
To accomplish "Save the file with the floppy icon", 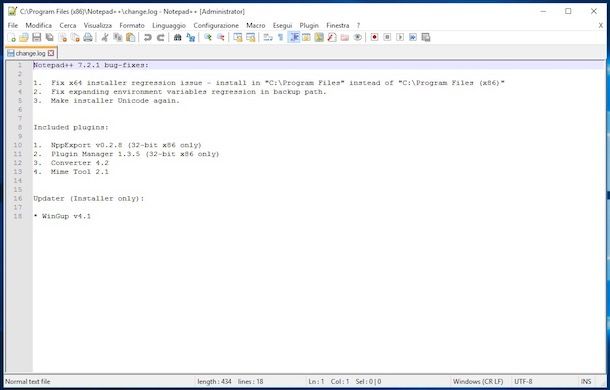I will point(37,37).
